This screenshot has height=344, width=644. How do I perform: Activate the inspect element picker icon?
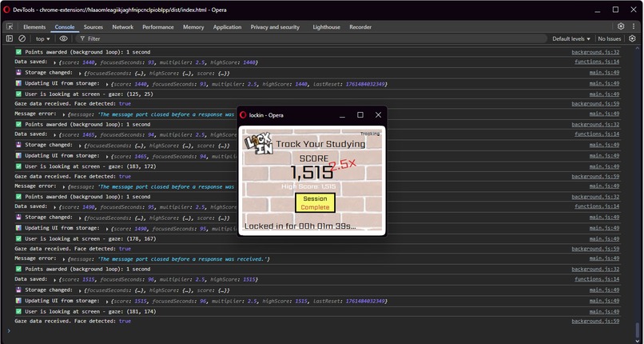(x=10, y=26)
